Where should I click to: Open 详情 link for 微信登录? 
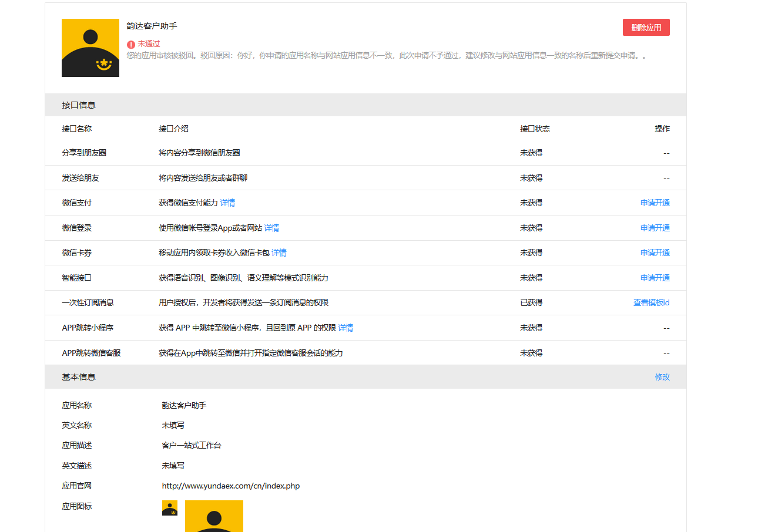271,228
